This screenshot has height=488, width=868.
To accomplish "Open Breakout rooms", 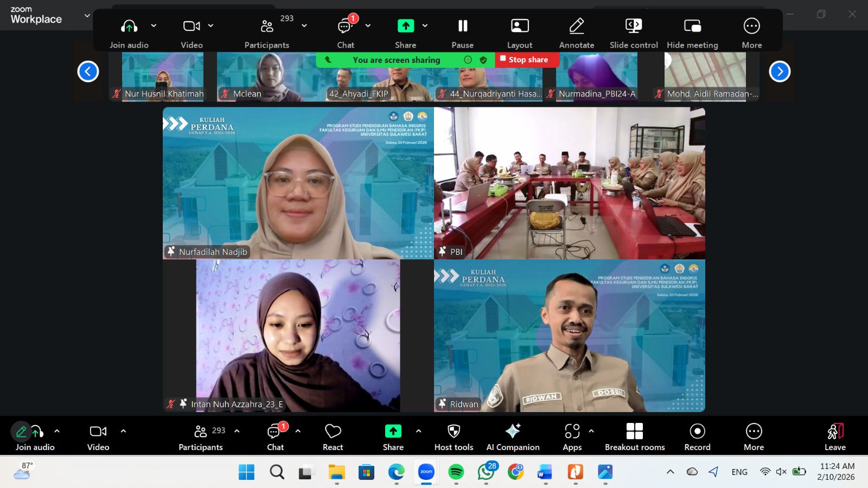I will (x=634, y=432).
